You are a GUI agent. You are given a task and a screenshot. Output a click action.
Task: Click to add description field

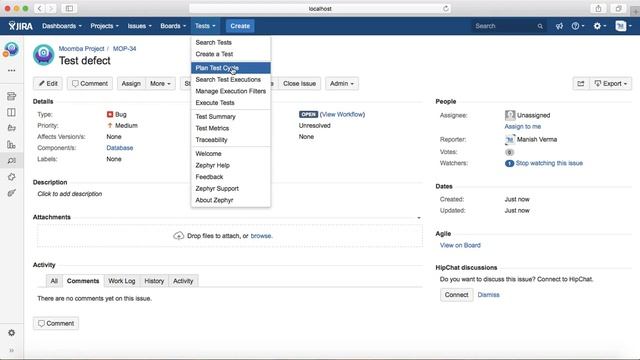(70, 194)
